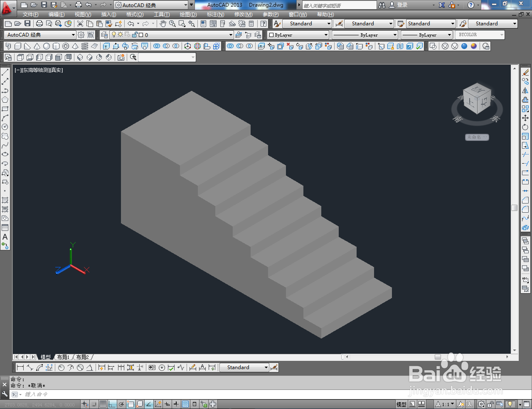Toggle Object Snap in status bar

[131, 404]
